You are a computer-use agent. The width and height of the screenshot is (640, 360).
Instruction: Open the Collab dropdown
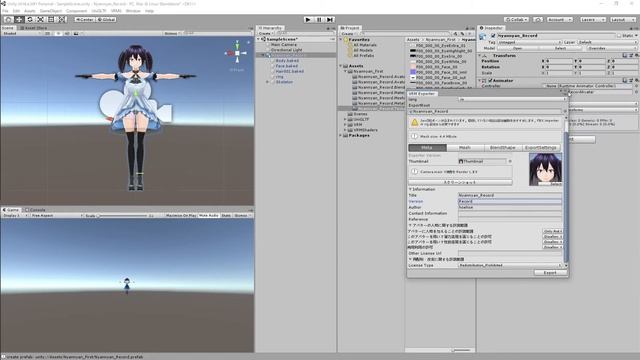tap(516, 19)
